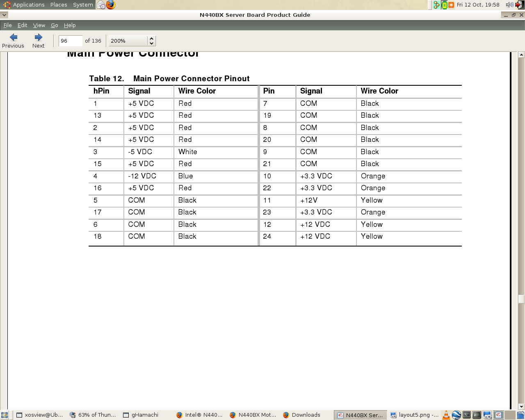The height and width of the screenshot is (420, 525).
Task: Launch Firefox from the top panel
Action: (x=111, y=5)
